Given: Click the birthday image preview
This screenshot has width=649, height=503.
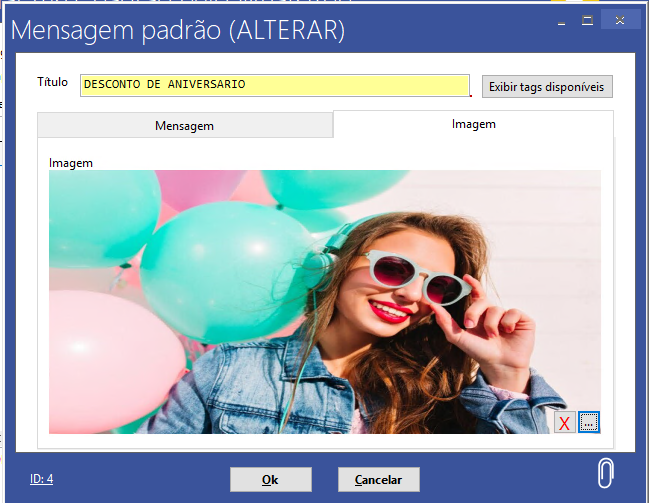Looking at the screenshot, I should click(324, 302).
